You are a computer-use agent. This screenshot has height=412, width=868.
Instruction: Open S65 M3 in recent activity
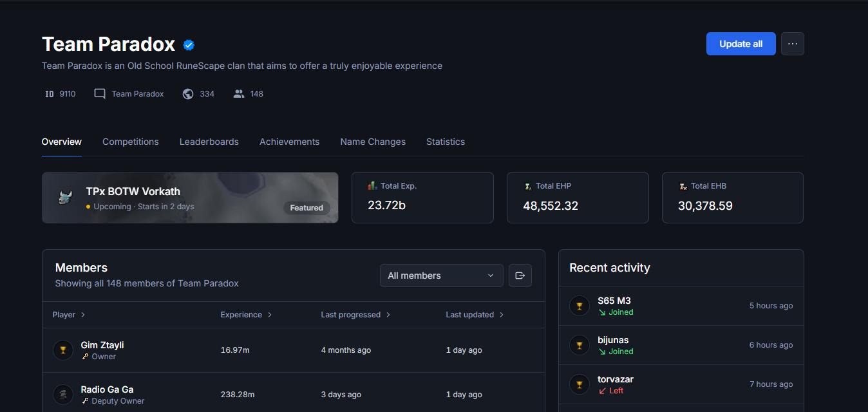(614, 301)
